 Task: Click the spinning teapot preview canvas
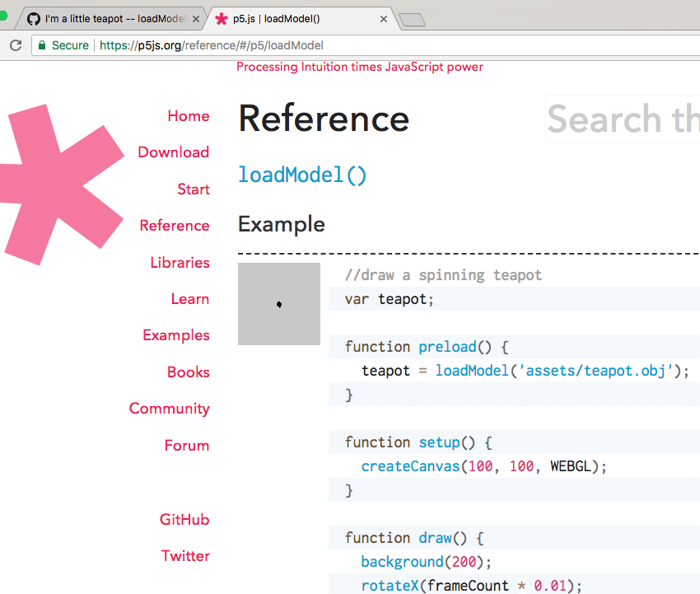pyautogui.click(x=279, y=304)
